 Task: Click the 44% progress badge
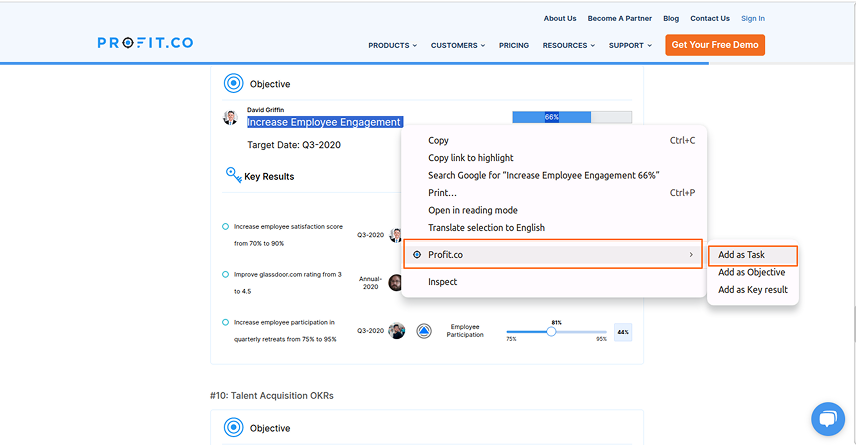(x=623, y=332)
